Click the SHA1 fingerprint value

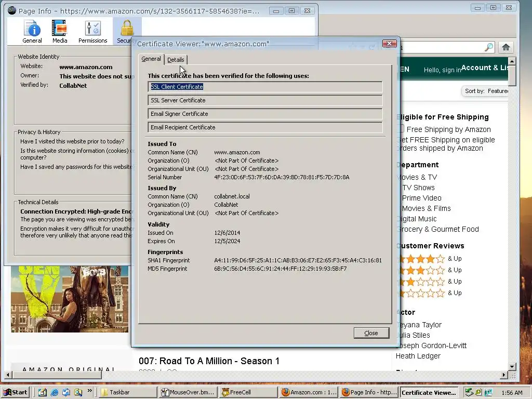pyautogui.click(x=298, y=261)
